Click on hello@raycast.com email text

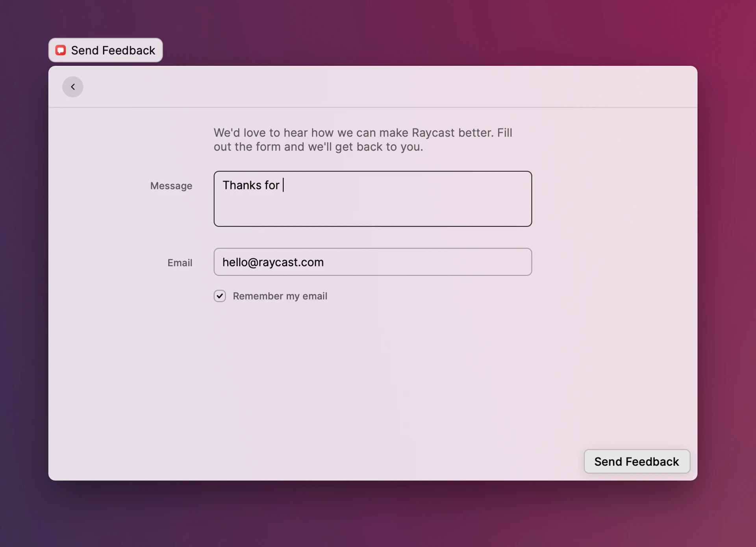(273, 262)
